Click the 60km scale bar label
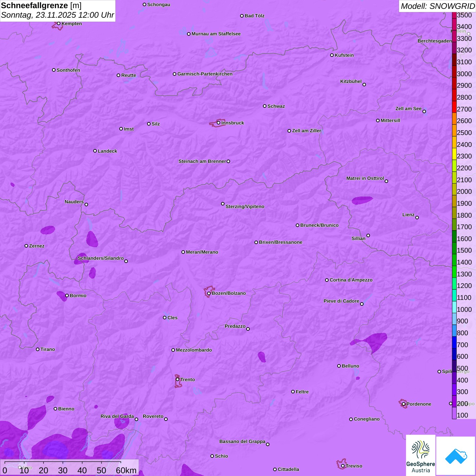 (126, 471)
